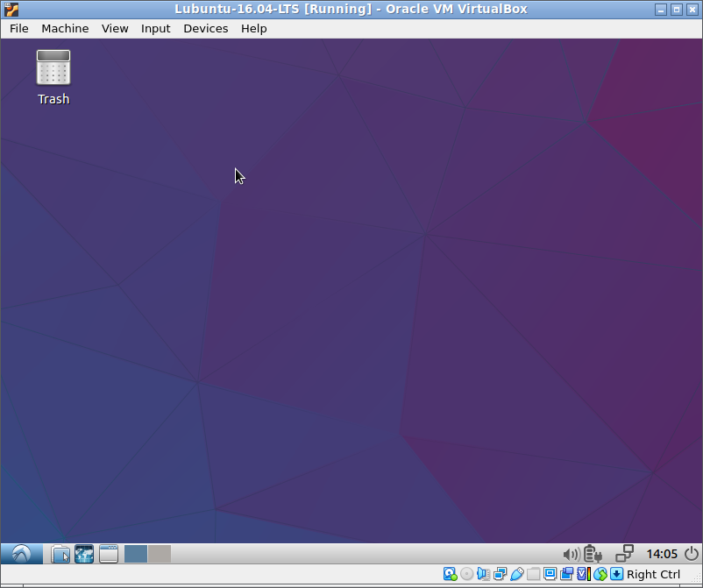703x588 pixels.
Task: Check the battery status tray icon
Action: click(x=593, y=554)
